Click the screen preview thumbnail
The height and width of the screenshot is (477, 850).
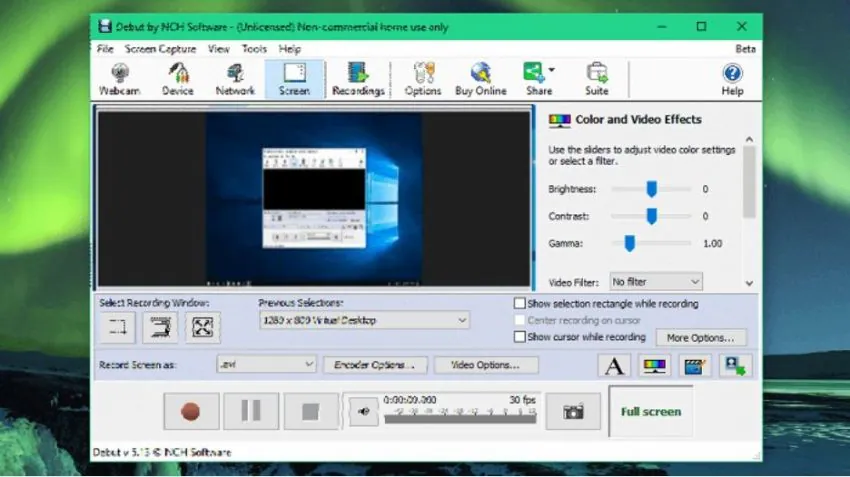click(x=314, y=198)
